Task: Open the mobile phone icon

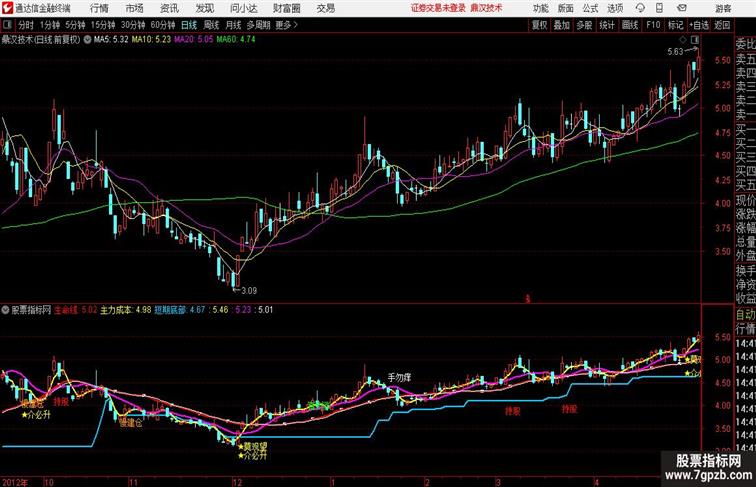Action: pos(660,8)
